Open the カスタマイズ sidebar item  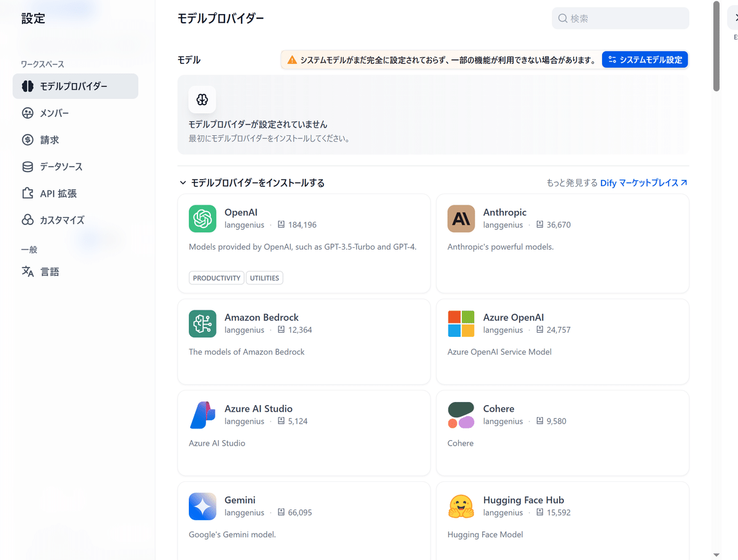[75, 220]
